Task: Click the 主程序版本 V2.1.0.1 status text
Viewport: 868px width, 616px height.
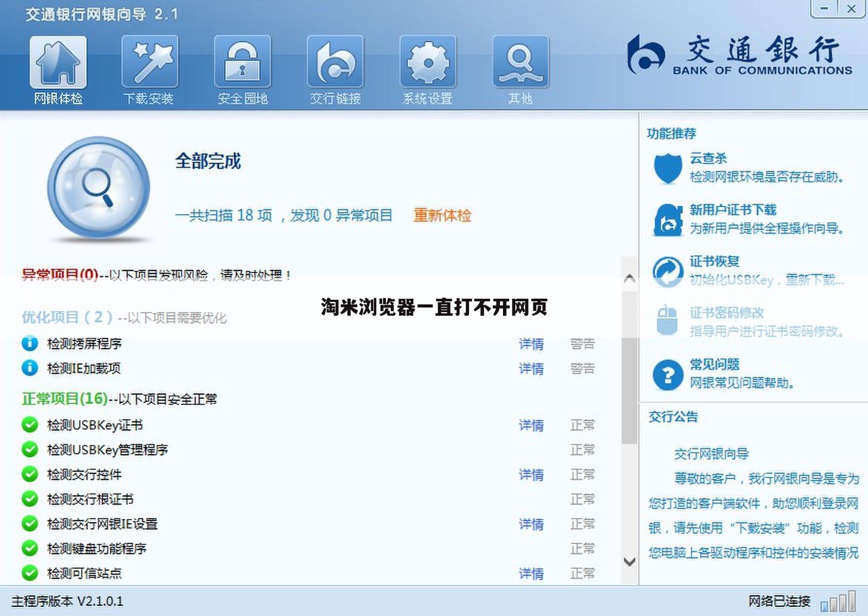Action: tap(67, 601)
